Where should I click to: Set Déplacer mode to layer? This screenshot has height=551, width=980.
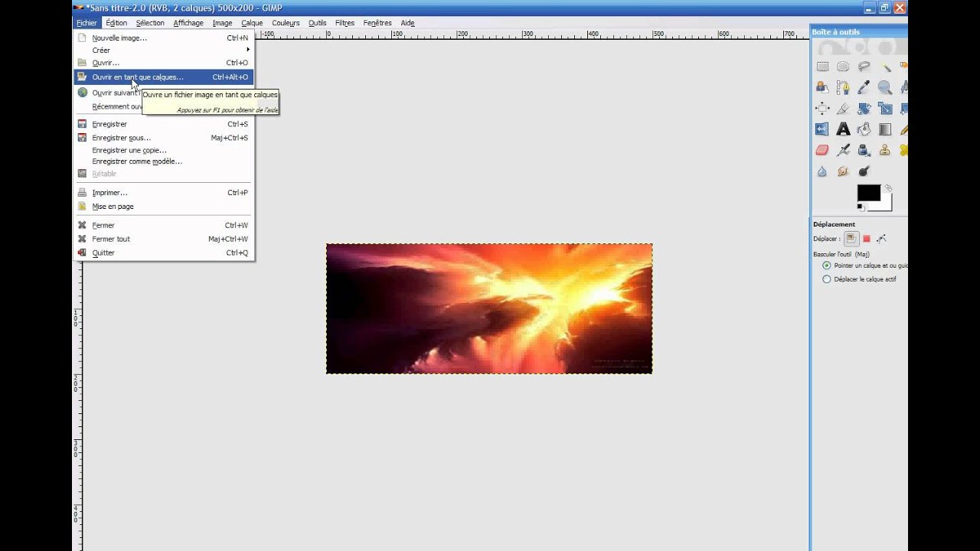(x=851, y=239)
